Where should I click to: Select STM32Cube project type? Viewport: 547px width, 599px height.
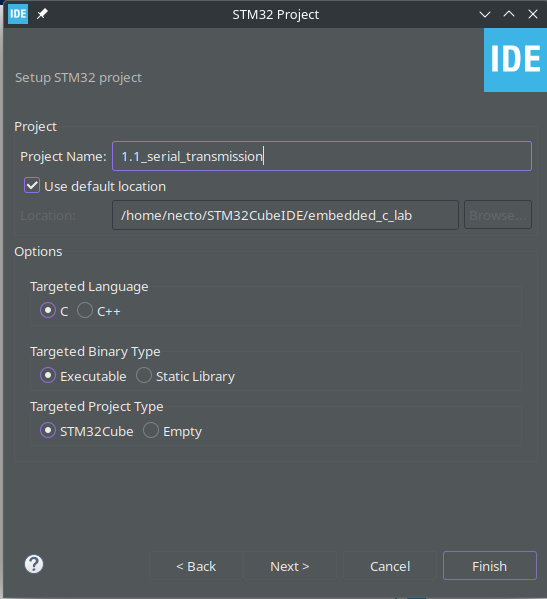click(48, 430)
